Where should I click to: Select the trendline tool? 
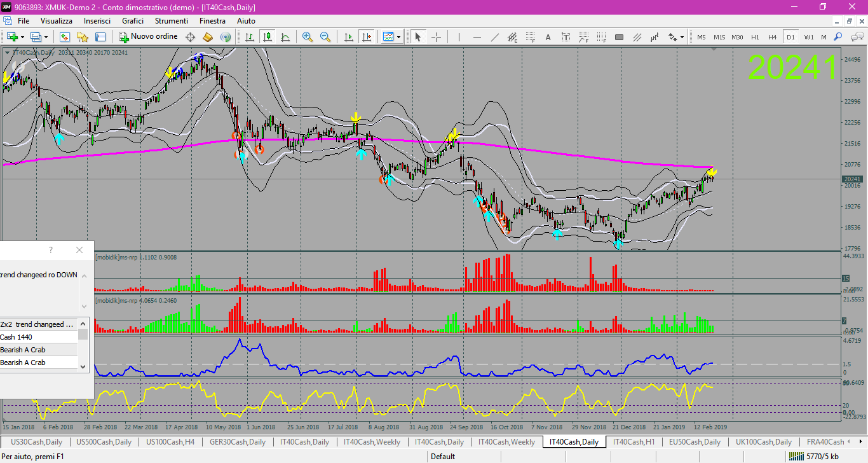(x=494, y=37)
